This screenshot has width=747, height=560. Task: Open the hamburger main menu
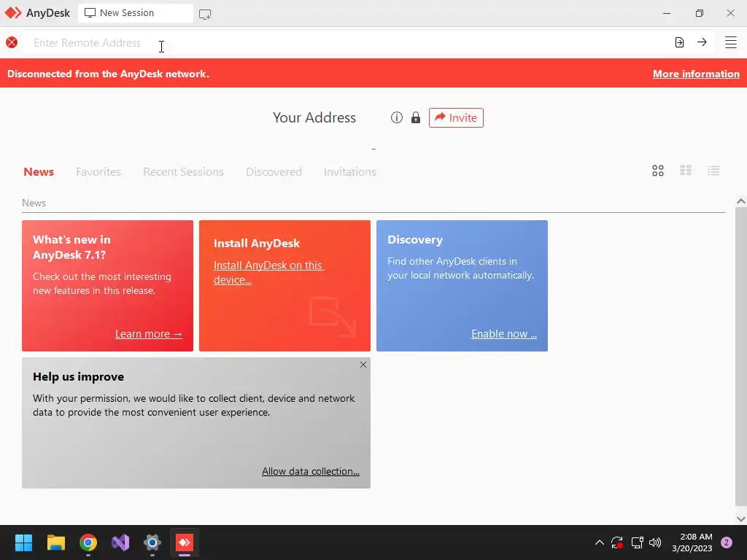pos(731,42)
